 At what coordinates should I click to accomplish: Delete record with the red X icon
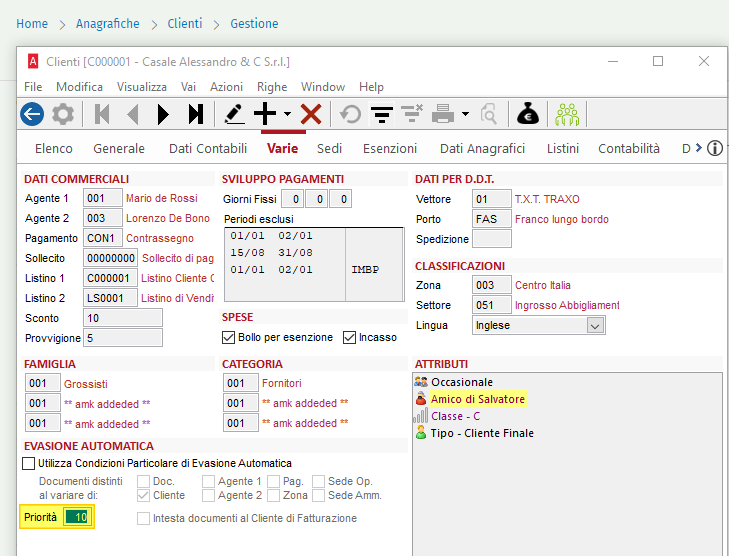(311, 114)
